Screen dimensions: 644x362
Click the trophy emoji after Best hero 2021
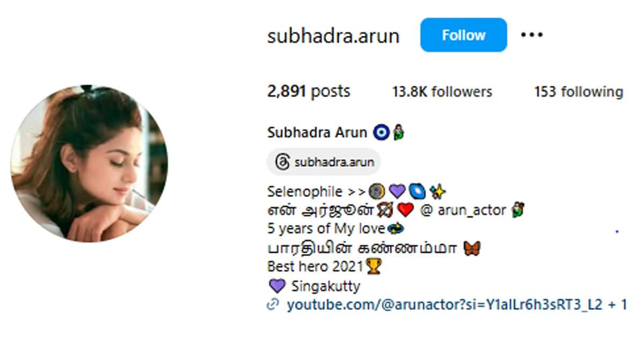tap(374, 266)
